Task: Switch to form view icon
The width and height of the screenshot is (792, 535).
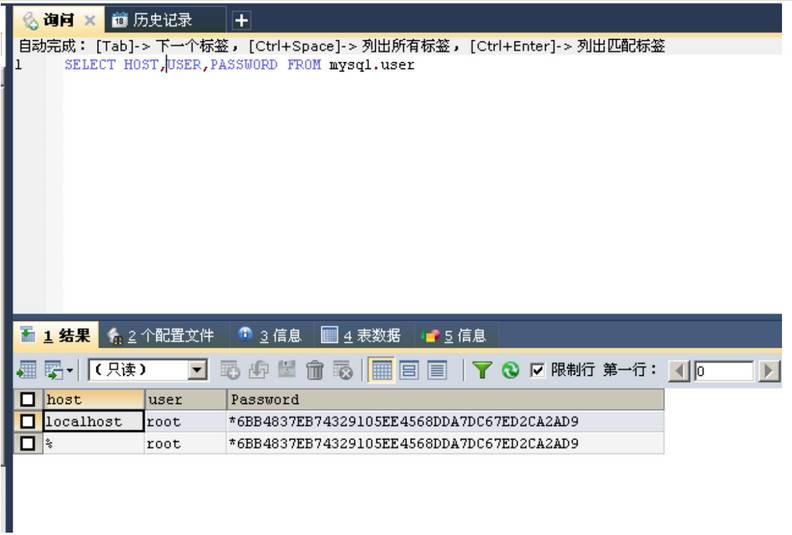Action: (x=409, y=370)
